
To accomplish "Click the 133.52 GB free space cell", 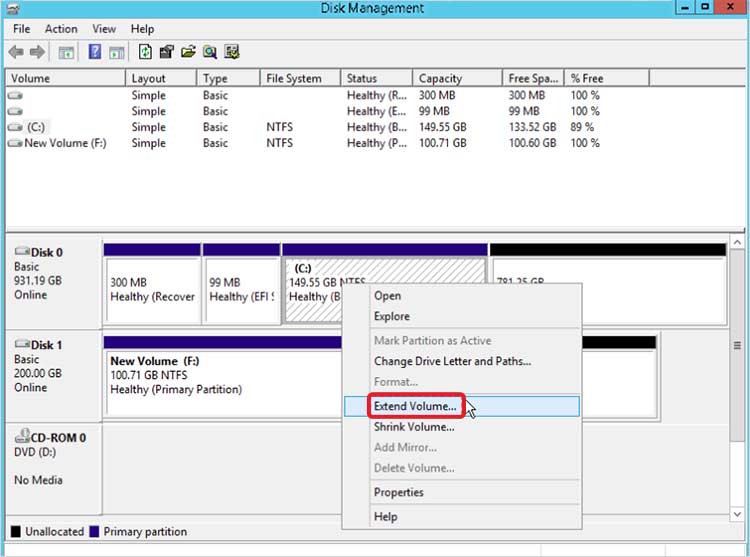I will (532, 127).
